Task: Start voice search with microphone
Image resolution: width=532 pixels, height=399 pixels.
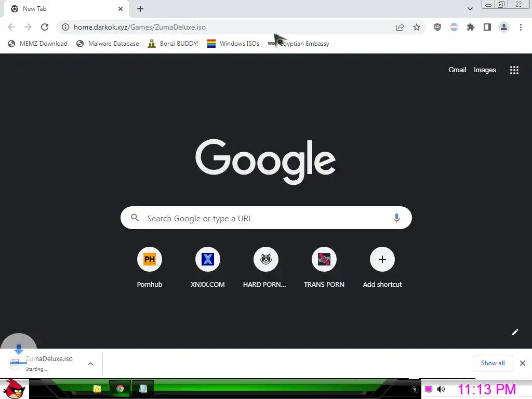Action: tap(396, 218)
